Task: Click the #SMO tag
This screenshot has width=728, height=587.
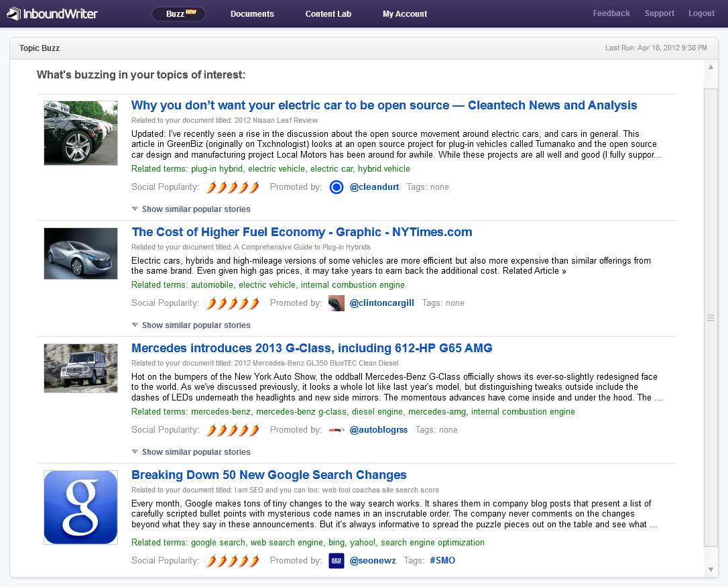Action: [x=442, y=561]
